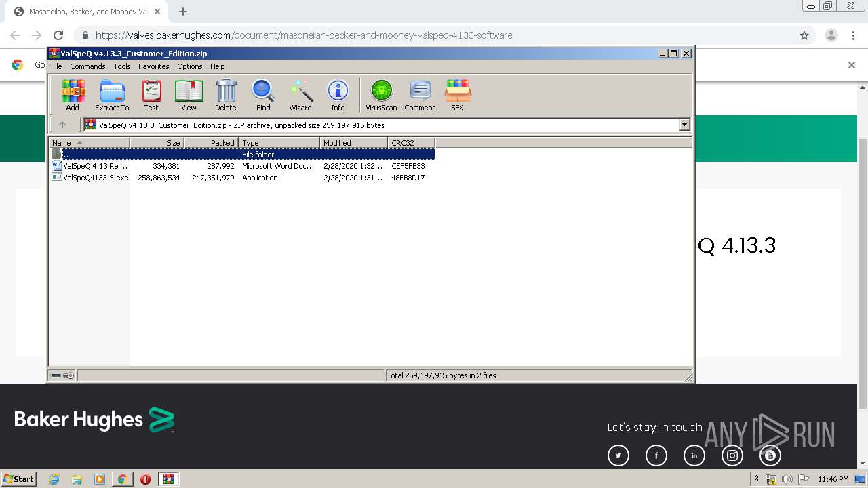Screen dimensions: 868x488
Task: Click the CEF5FB33 CRC value
Action: pyautogui.click(x=408, y=166)
